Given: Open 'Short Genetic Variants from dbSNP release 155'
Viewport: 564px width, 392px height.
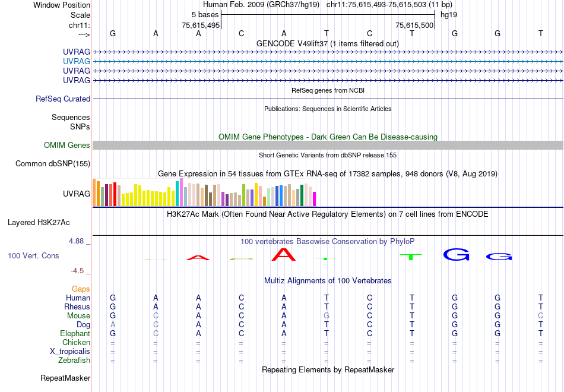Looking at the screenshot, I should [x=328, y=155].
